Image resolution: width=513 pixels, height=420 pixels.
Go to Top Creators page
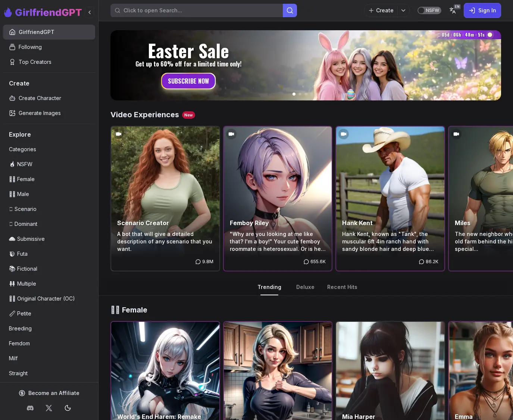point(49,62)
